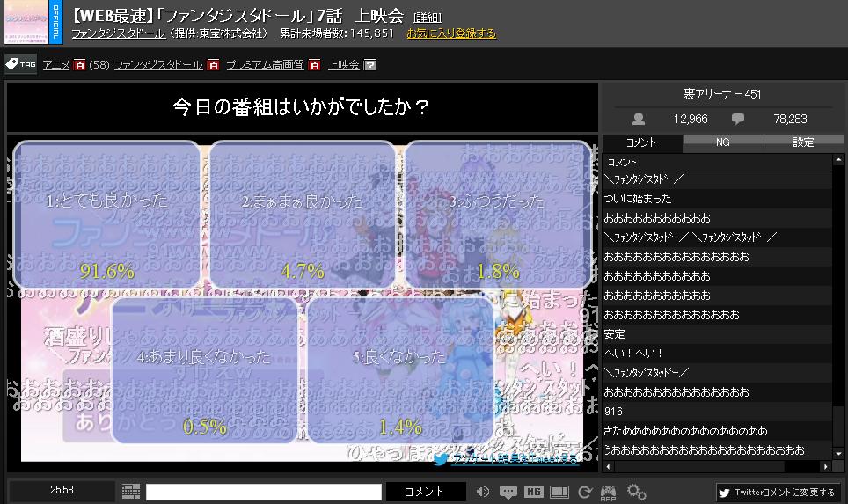Select comment 916

tap(717, 412)
